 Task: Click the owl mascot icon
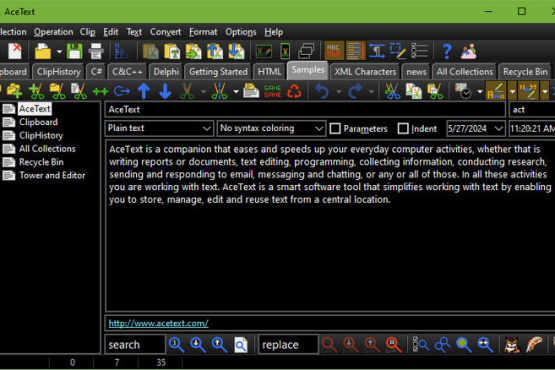[x=512, y=345]
